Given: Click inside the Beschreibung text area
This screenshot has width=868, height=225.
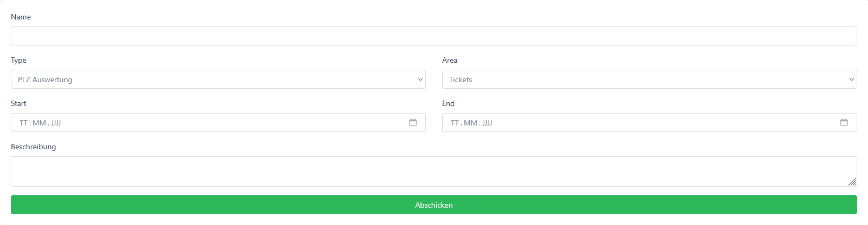Looking at the screenshot, I should (434, 171).
